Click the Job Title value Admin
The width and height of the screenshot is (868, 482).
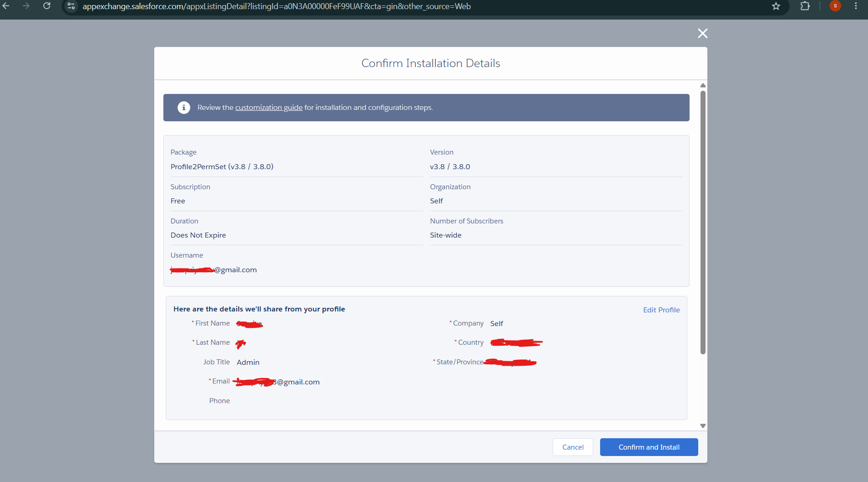pos(248,363)
